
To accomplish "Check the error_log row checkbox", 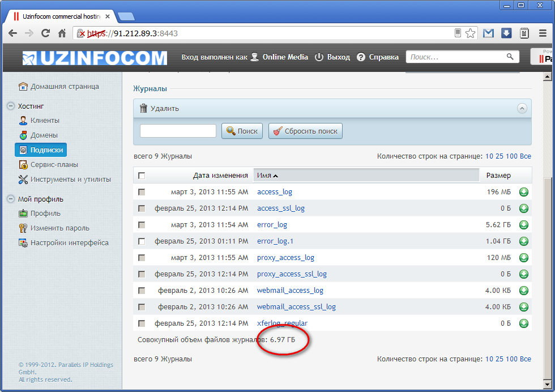I will point(142,225).
